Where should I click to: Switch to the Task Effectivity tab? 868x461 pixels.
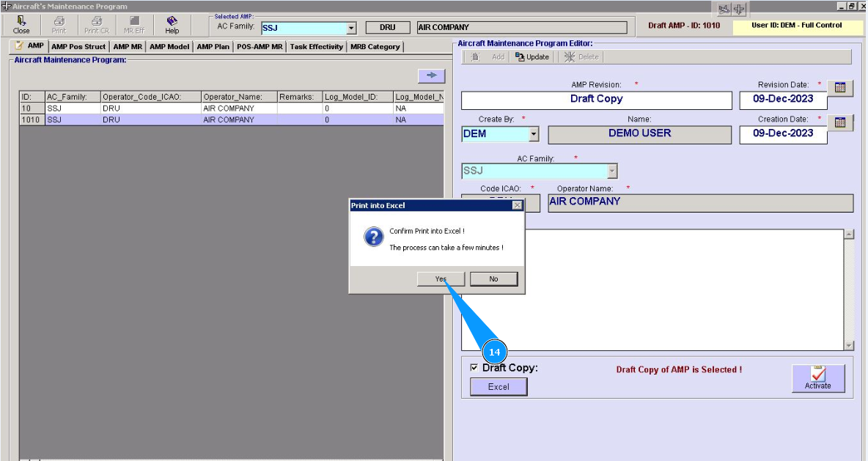(x=317, y=47)
